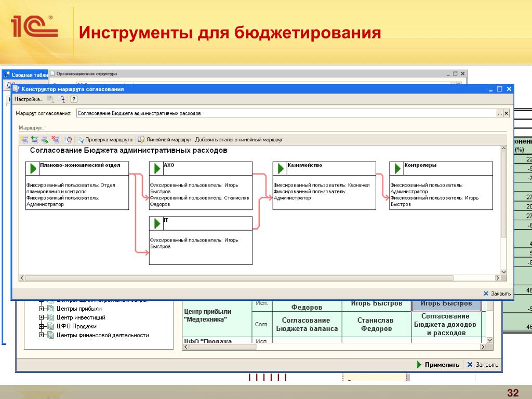This screenshot has width=532, height=399.
Task: Select the Планово-экономический отдел stage title
Action: 80,165
